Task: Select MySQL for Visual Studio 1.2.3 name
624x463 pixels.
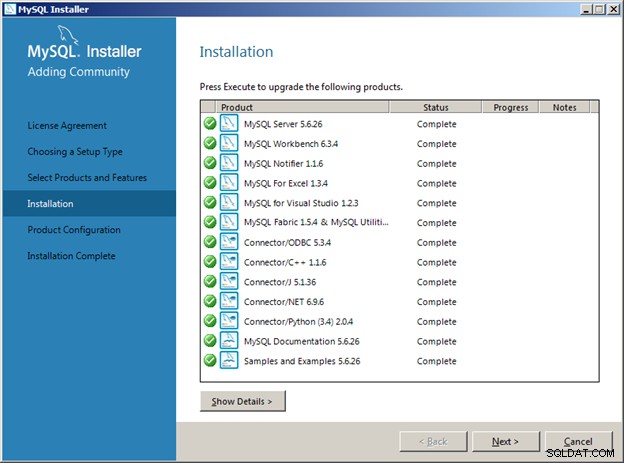Action: coord(301,203)
